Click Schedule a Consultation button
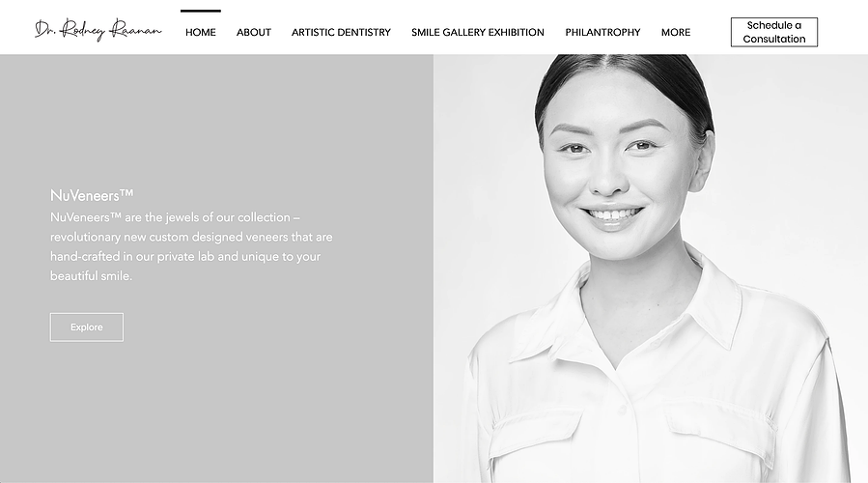Viewport: 868px width, 483px height. pyautogui.click(x=774, y=32)
